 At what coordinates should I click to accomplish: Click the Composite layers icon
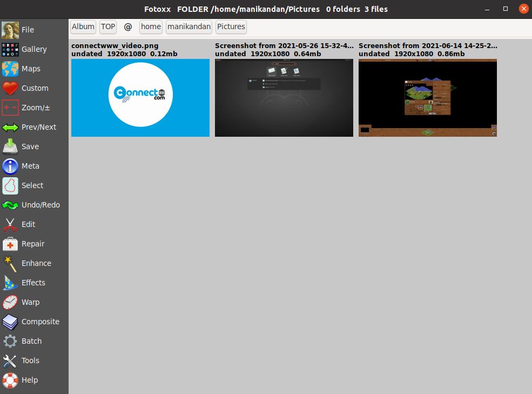click(10, 322)
